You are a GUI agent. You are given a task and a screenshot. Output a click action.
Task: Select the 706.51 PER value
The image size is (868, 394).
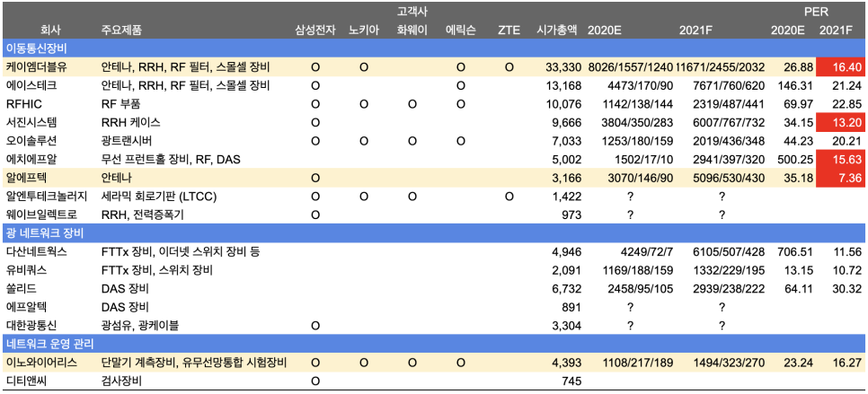click(x=795, y=252)
